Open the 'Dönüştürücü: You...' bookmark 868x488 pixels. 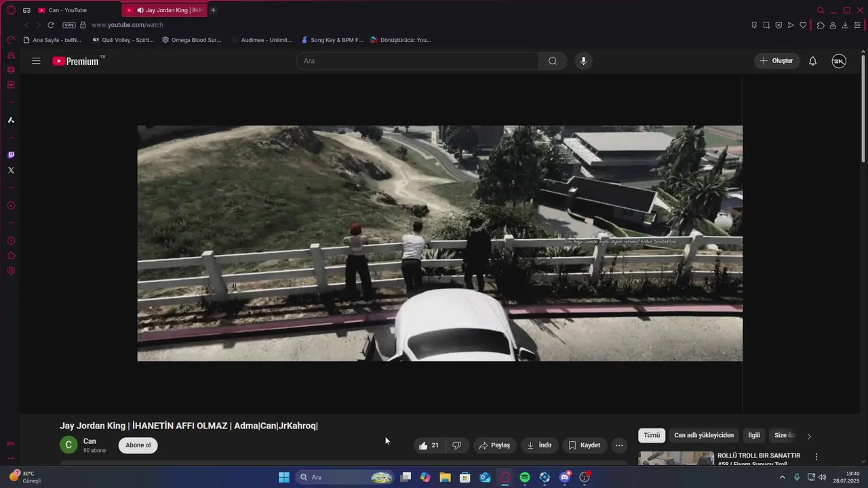401,40
